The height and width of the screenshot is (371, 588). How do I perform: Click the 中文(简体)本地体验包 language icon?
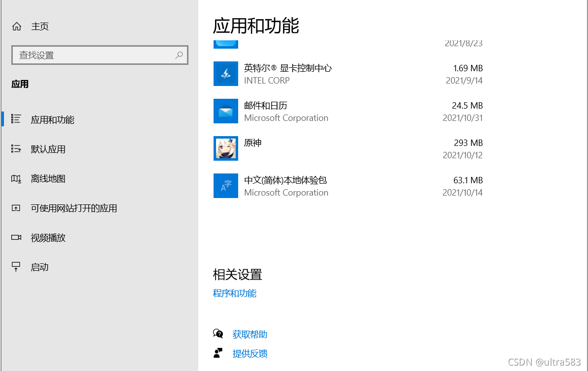pyautogui.click(x=226, y=186)
